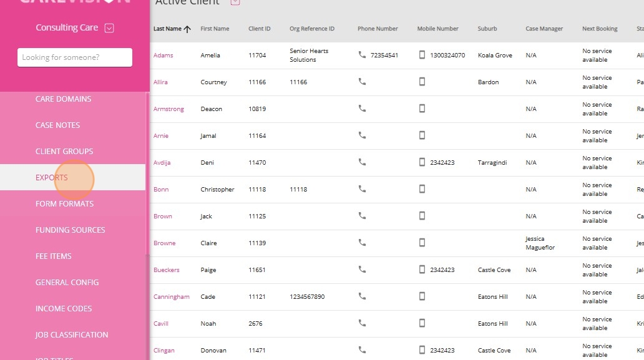Click phone icon in Adams row
This screenshot has height=360, width=644.
[x=362, y=55]
